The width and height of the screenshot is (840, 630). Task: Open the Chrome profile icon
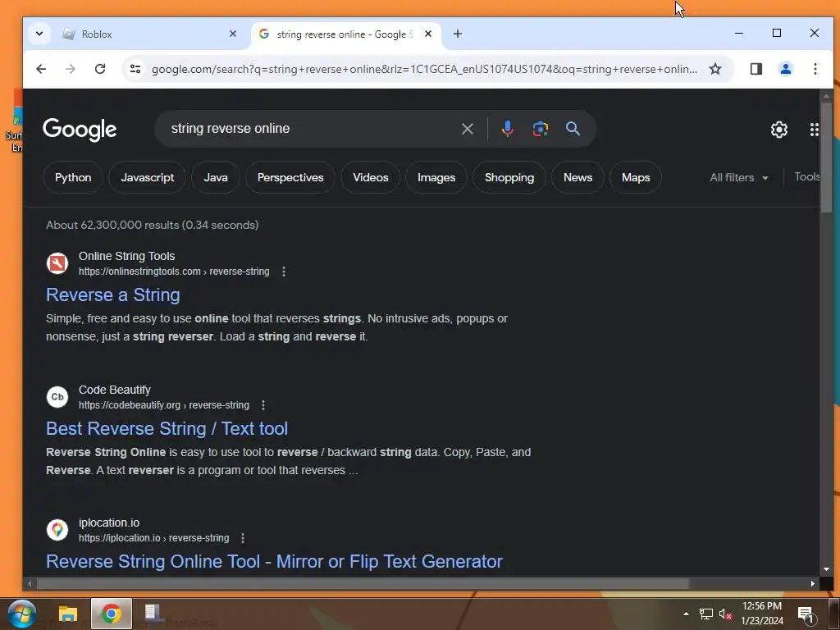785,69
